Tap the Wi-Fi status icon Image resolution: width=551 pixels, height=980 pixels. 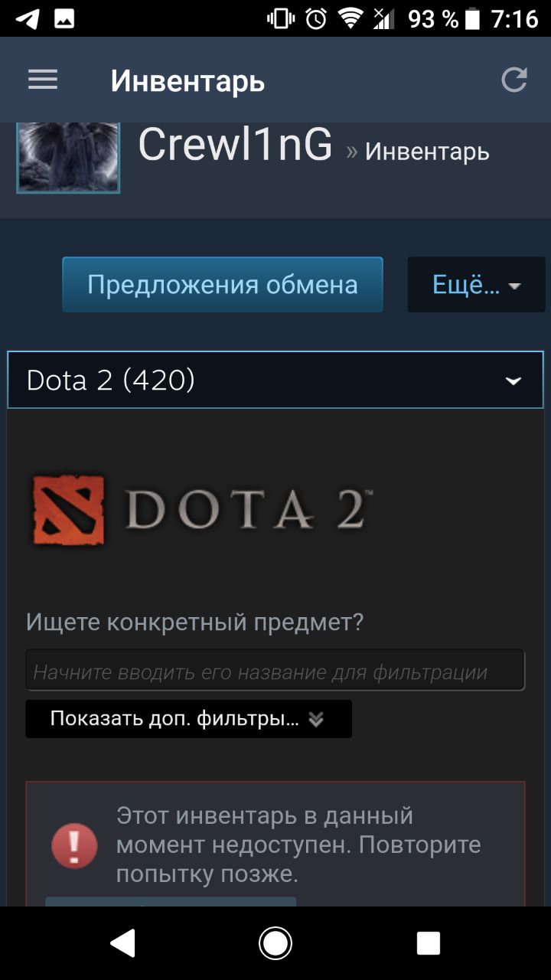click(x=351, y=19)
